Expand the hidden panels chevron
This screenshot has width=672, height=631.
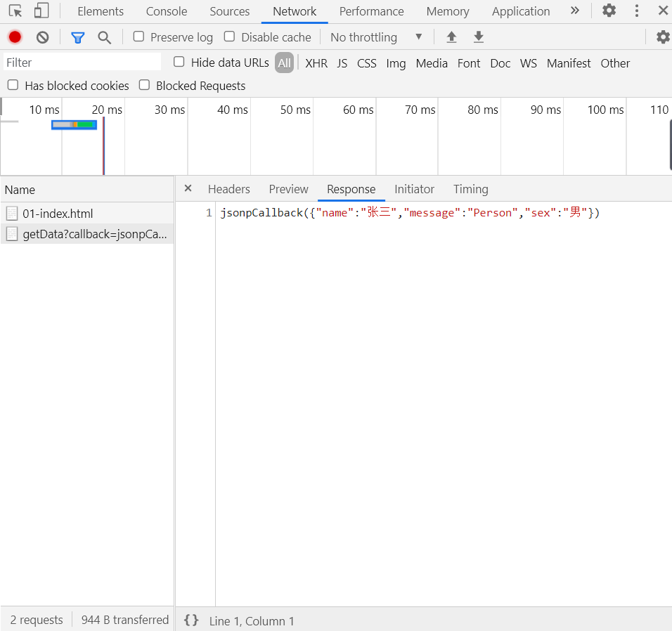click(x=575, y=11)
